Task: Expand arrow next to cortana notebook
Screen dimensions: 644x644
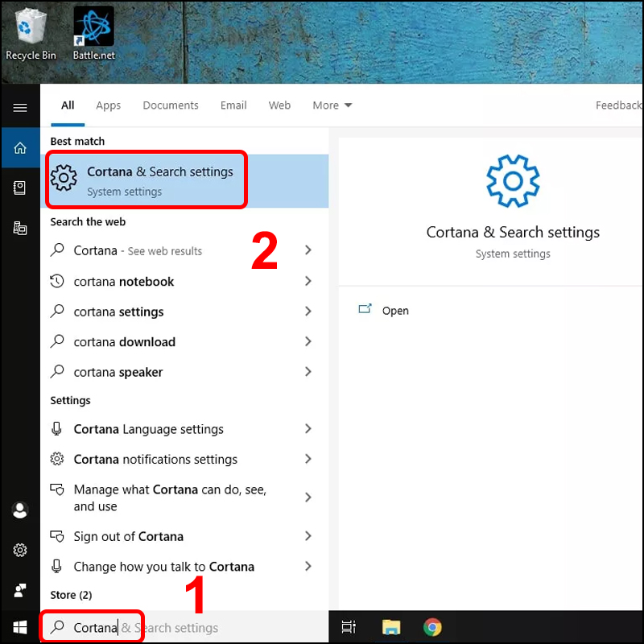Action: coord(308,281)
